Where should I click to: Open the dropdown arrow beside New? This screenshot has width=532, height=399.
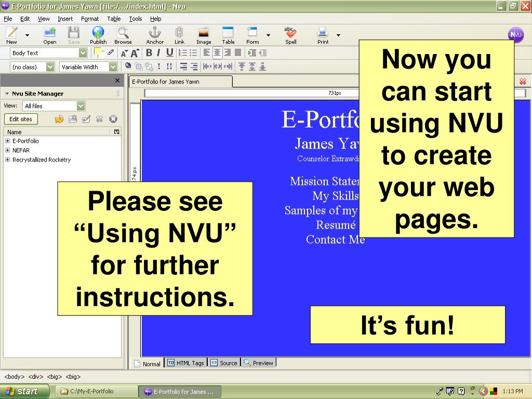tap(27, 35)
